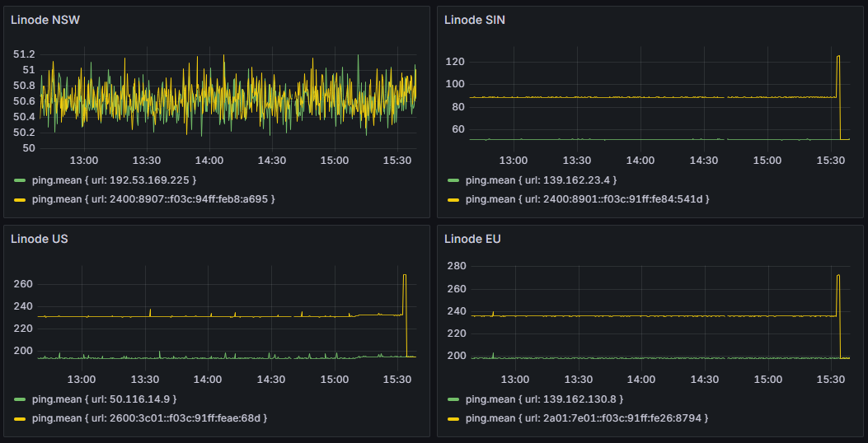Isolate the 50.116.14.9 legend entry

point(105,399)
